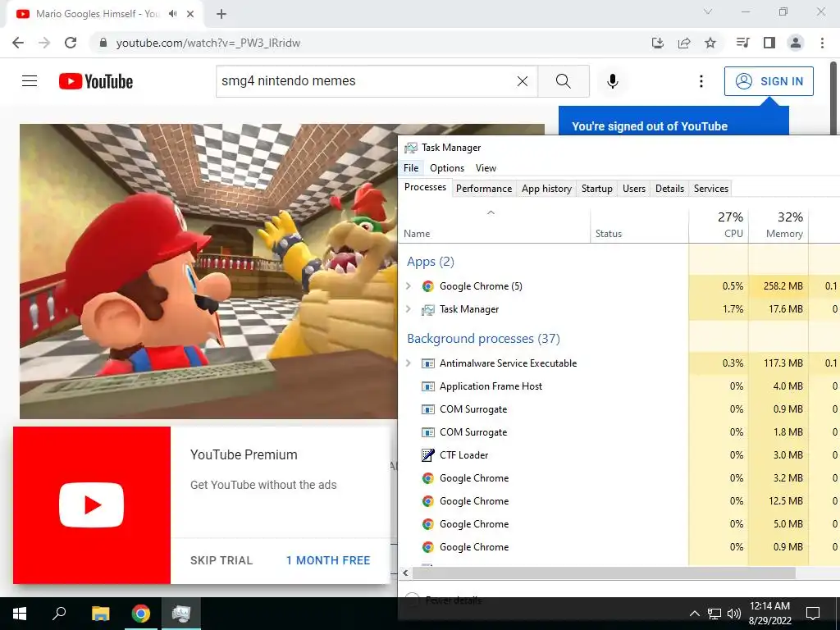Switch to App history tab
840x630 pixels.
pyautogui.click(x=546, y=189)
